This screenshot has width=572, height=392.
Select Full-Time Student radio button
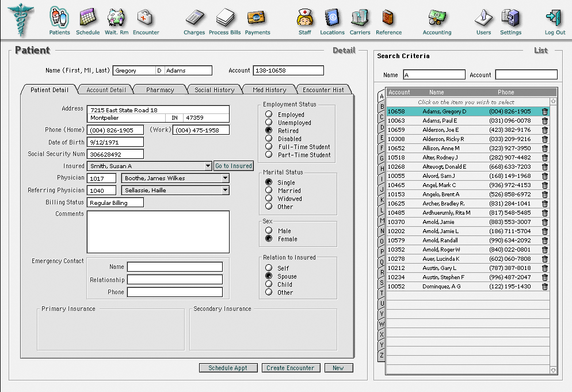[269, 146]
